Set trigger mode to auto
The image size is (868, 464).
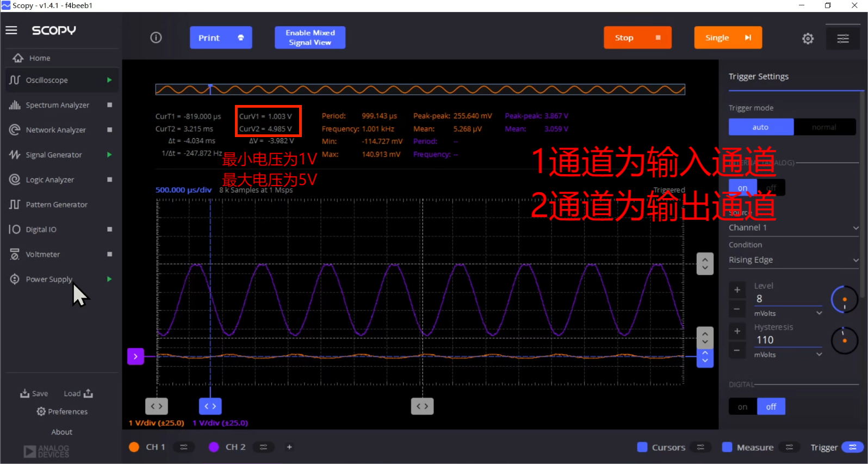coord(761,127)
